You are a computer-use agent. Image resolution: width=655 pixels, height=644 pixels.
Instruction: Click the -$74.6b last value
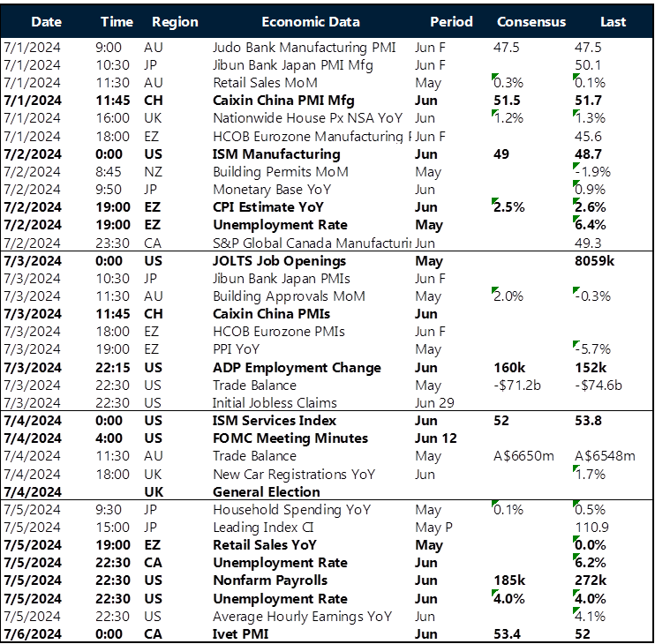599,386
